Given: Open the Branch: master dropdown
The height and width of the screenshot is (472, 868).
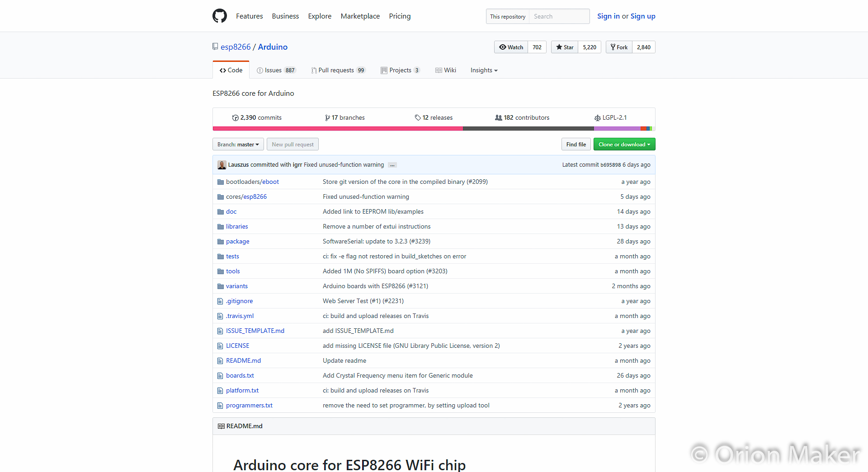Looking at the screenshot, I should click(x=238, y=145).
